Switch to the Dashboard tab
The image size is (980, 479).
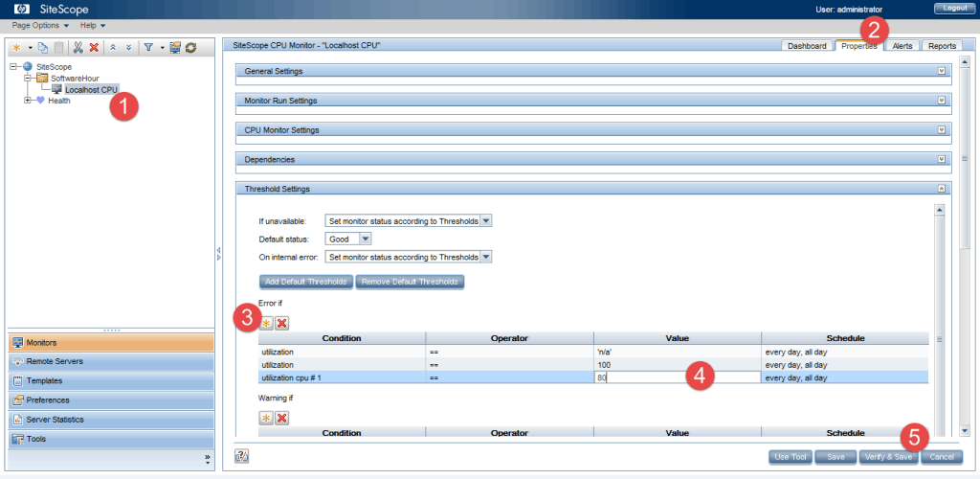pos(807,46)
